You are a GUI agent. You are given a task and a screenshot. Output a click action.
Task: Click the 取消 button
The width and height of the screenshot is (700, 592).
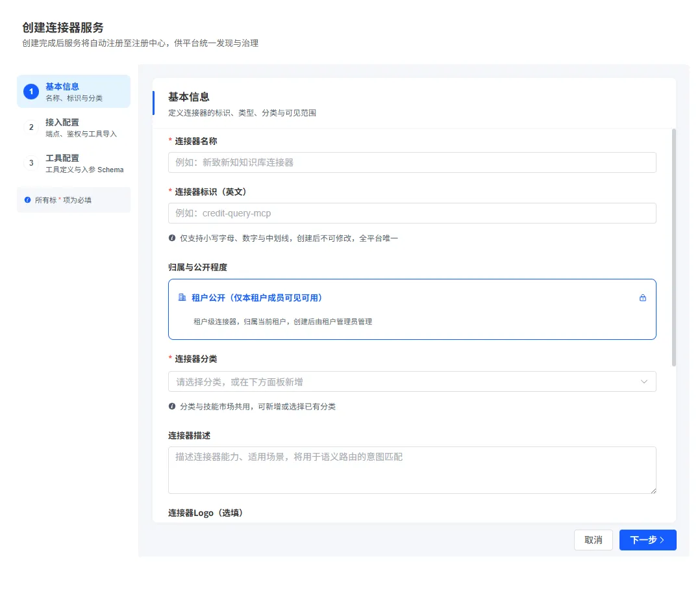(594, 540)
